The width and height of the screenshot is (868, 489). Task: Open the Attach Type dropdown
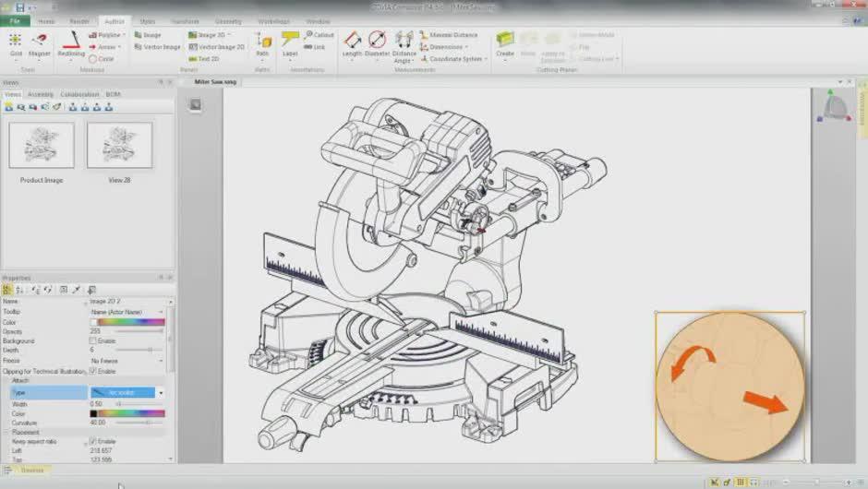pos(161,392)
